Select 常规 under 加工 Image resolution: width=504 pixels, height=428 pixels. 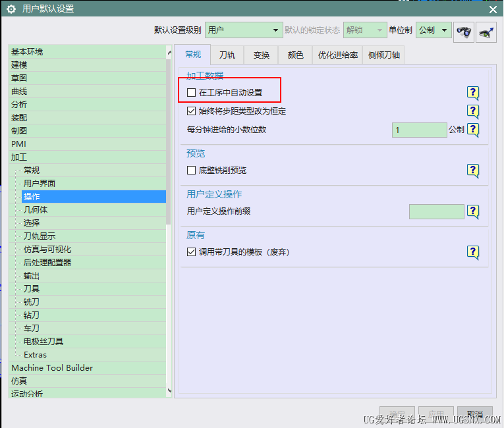click(x=94, y=171)
